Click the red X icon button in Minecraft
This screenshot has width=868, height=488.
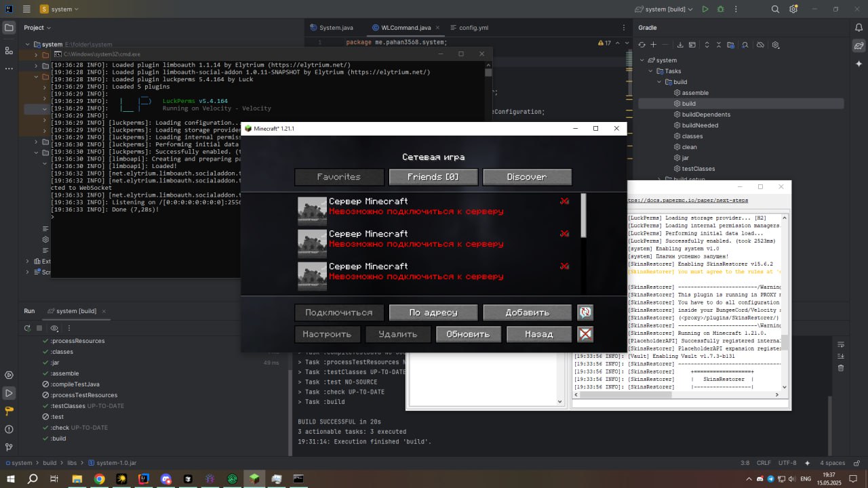pos(585,334)
